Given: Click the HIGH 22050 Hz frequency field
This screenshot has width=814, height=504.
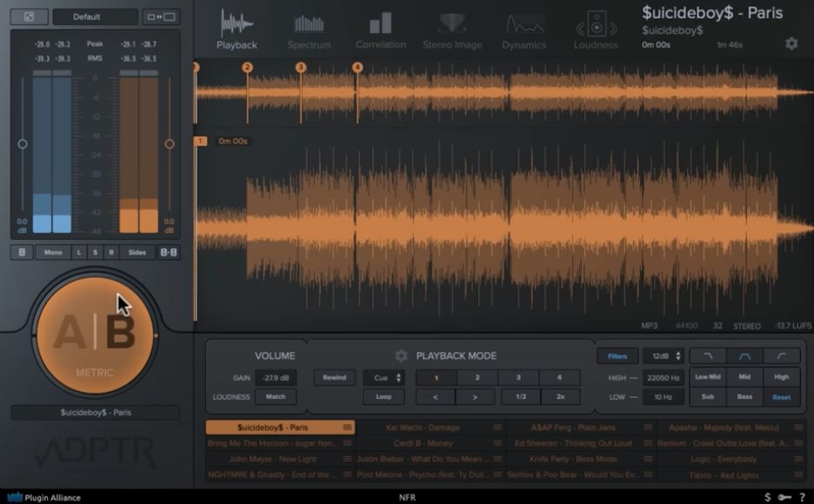Looking at the screenshot, I should point(664,378).
